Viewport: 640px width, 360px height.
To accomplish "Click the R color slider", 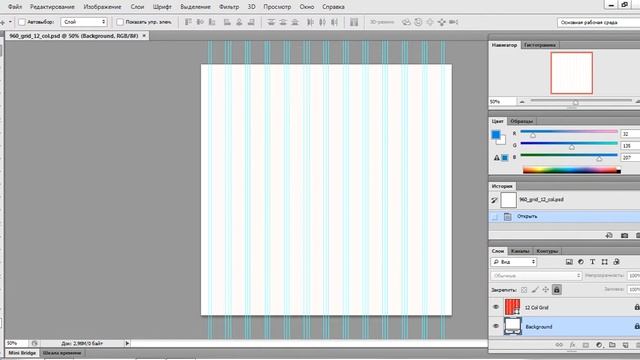I will [569, 132].
